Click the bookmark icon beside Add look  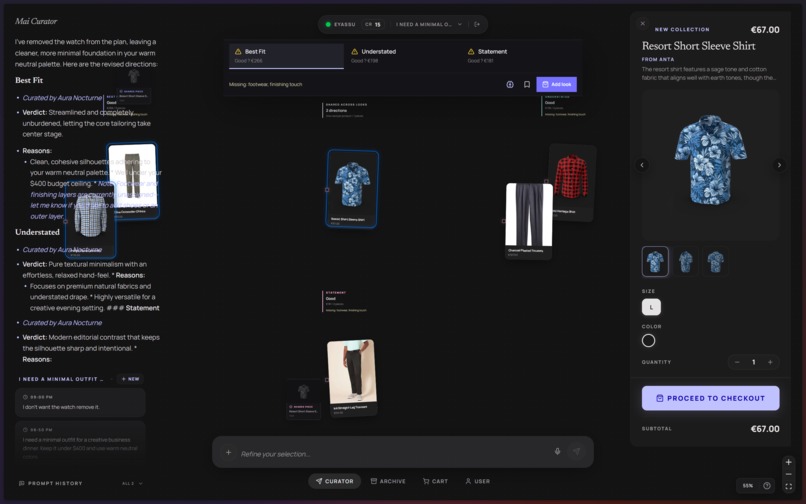tap(527, 84)
